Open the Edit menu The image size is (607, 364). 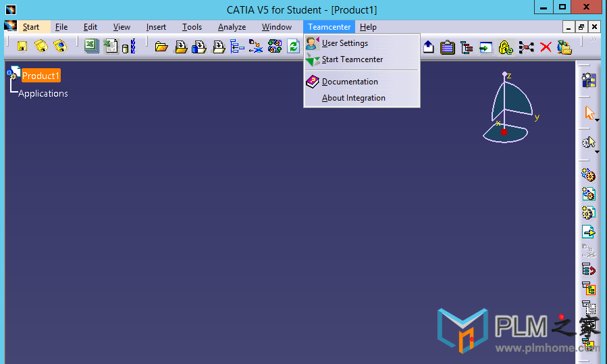(90, 27)
